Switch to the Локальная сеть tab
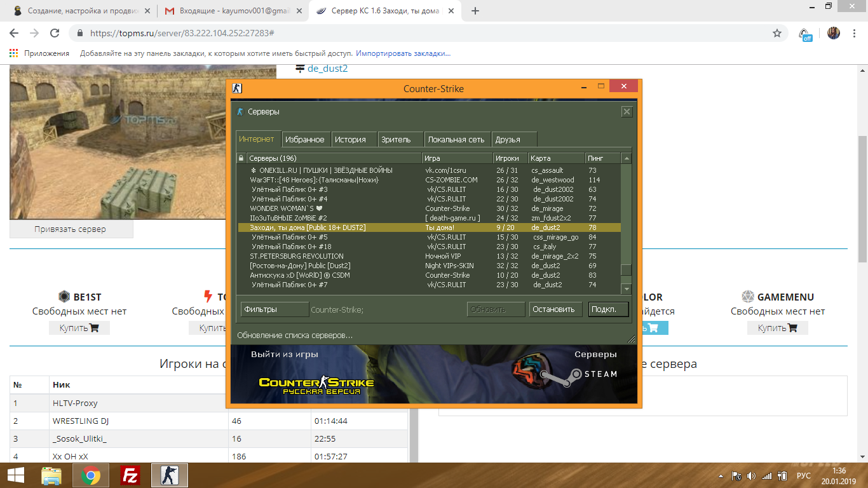Viewport: 868px width, 488px height. (456, 139)
